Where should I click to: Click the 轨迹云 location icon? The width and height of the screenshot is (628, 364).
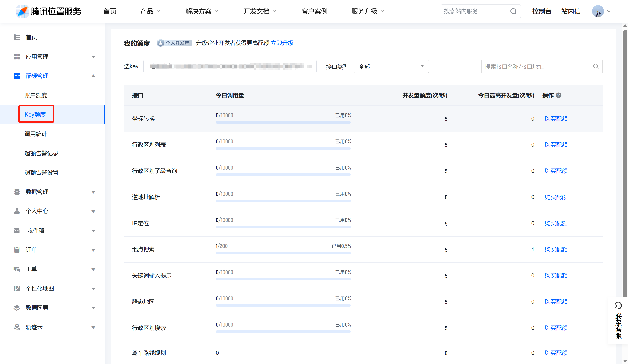pos(17,327)
